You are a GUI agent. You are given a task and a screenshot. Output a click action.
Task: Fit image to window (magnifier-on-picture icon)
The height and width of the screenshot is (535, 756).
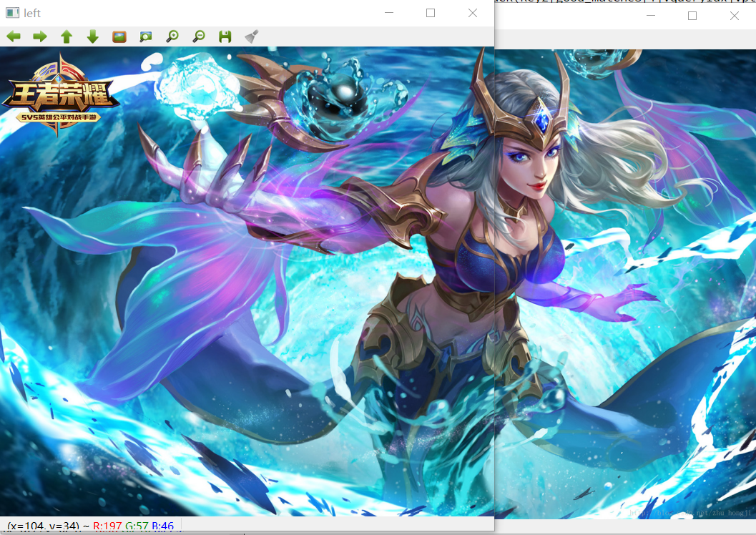146,36
